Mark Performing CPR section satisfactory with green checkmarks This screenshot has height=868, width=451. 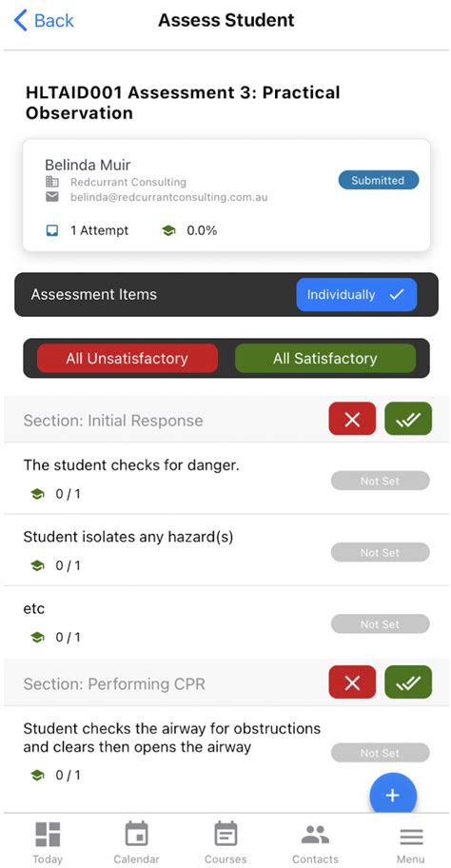(x=408, y=682)
